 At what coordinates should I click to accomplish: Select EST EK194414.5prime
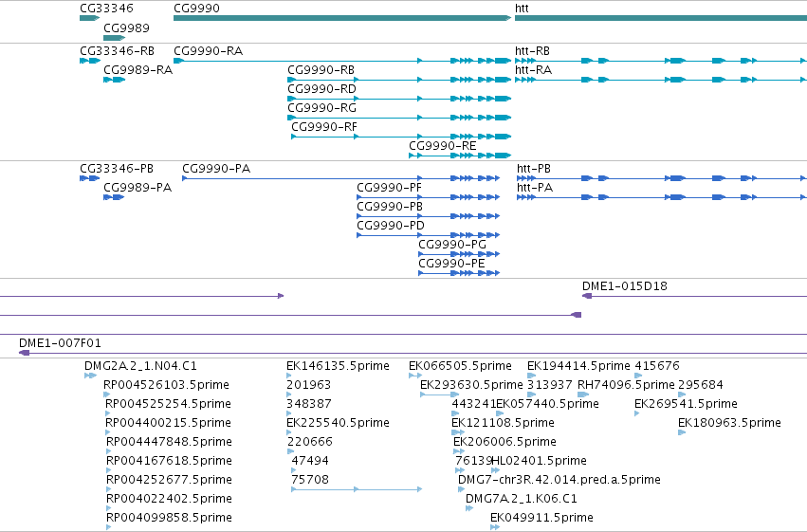click(578, 366)
